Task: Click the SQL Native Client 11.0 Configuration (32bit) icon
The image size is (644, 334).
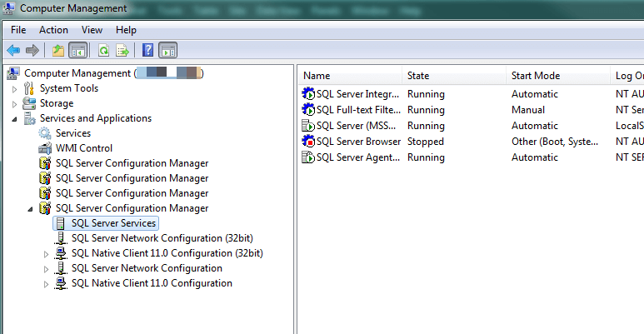Action: coord(61,253)
